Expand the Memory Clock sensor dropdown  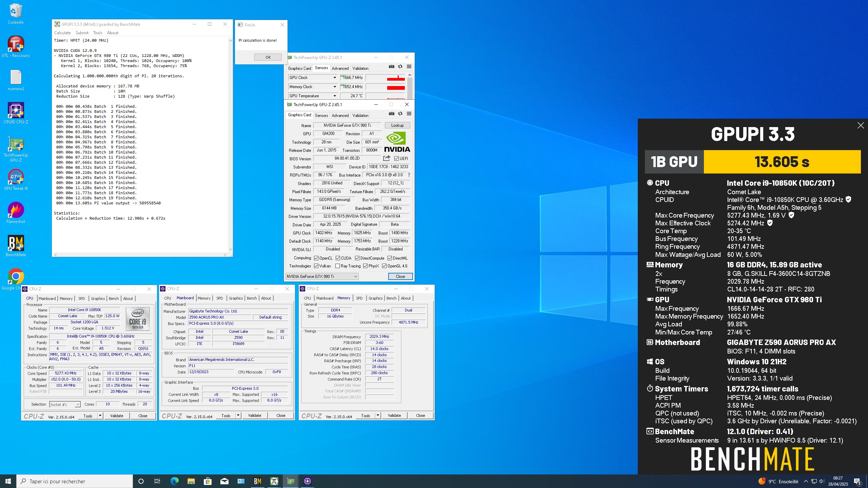(334, 87)
